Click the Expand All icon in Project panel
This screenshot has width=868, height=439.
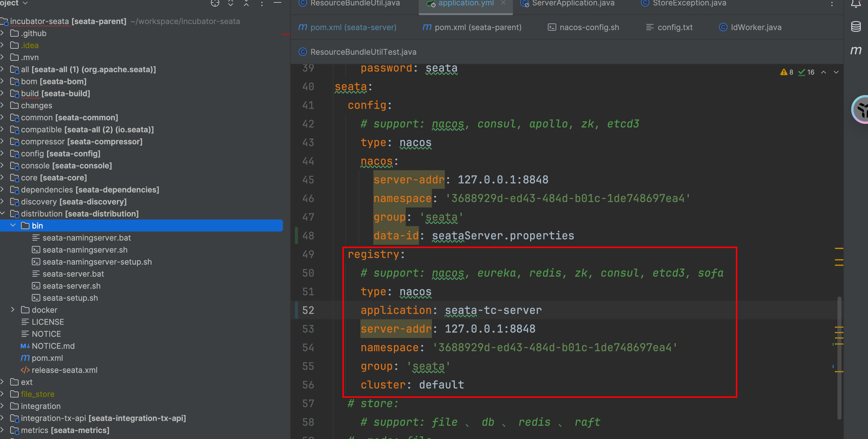(231, 3)
